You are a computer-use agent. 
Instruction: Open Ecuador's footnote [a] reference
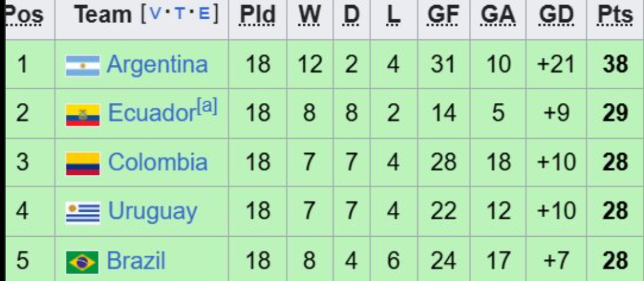point(207,106)
